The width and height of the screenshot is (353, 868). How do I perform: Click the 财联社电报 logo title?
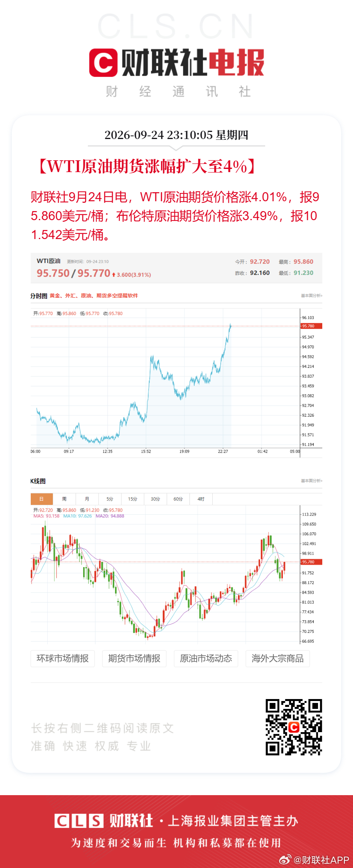click(x=193, y=63)
